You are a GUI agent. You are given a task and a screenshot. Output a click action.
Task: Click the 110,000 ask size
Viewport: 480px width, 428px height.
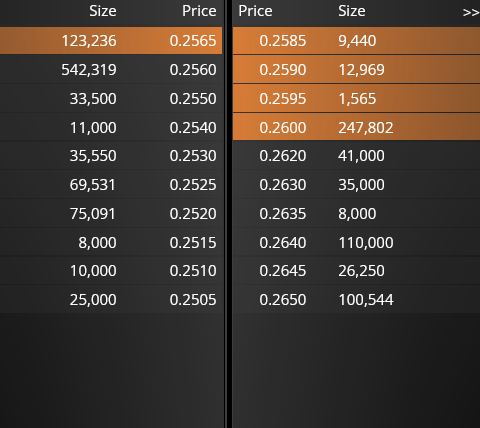click(x=366, y=243)
